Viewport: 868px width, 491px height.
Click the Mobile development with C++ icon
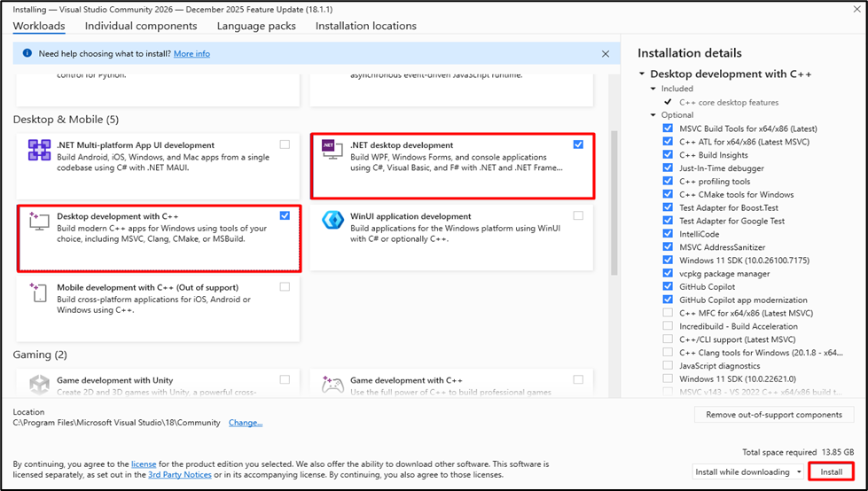pos(39,292)
